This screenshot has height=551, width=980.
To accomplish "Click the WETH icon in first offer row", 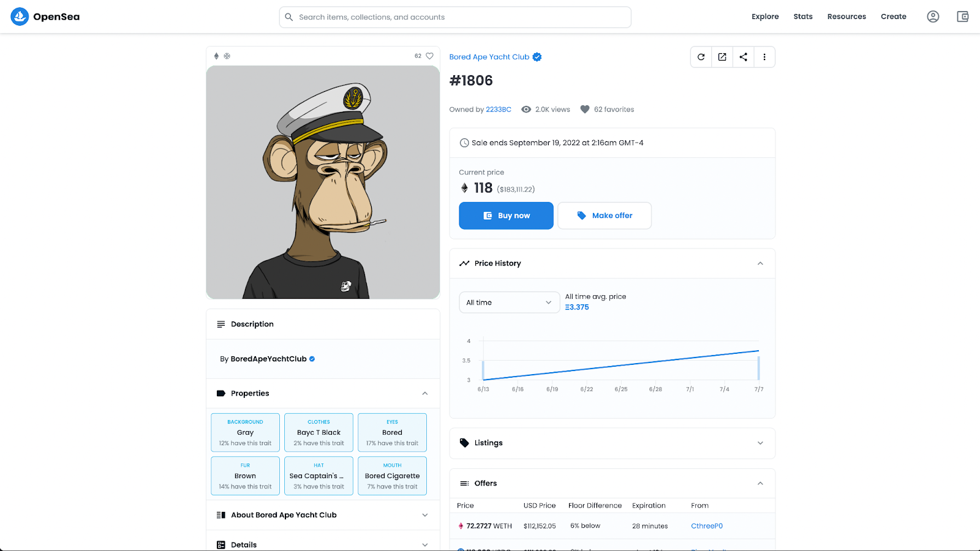I will [x=461, y=526].
